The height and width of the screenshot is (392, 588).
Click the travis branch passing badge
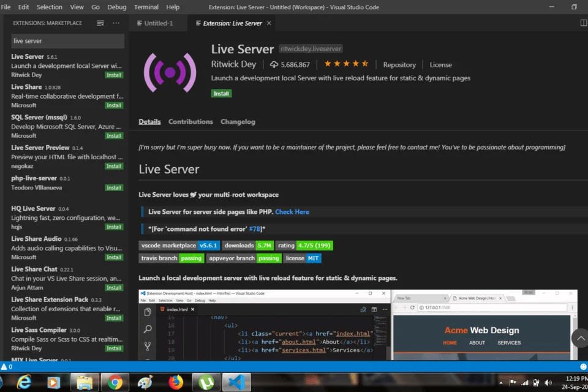pos(171,258)
